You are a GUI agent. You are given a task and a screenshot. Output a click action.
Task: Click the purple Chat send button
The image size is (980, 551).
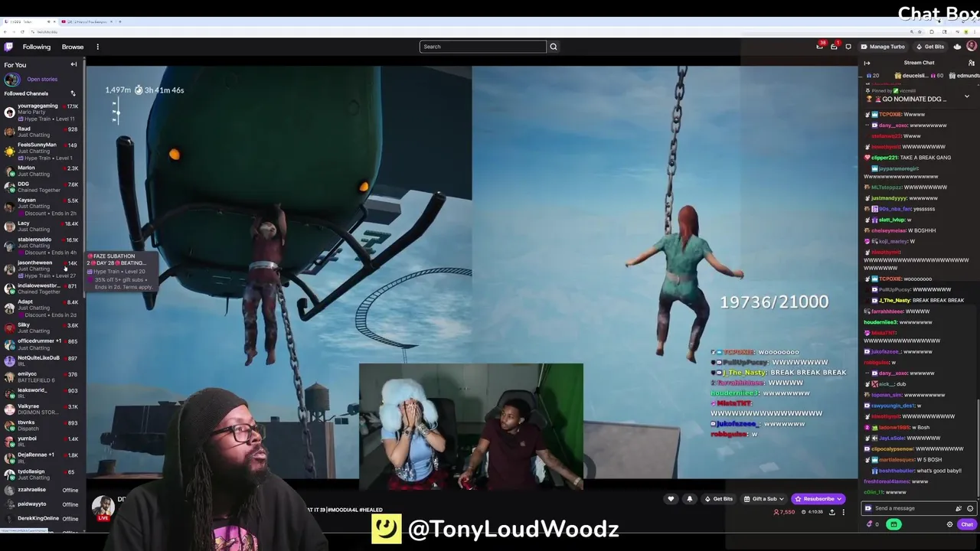click(967, 524)
